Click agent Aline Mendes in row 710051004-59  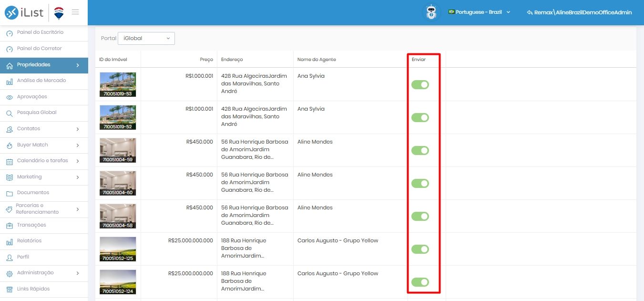pos(315,142)
